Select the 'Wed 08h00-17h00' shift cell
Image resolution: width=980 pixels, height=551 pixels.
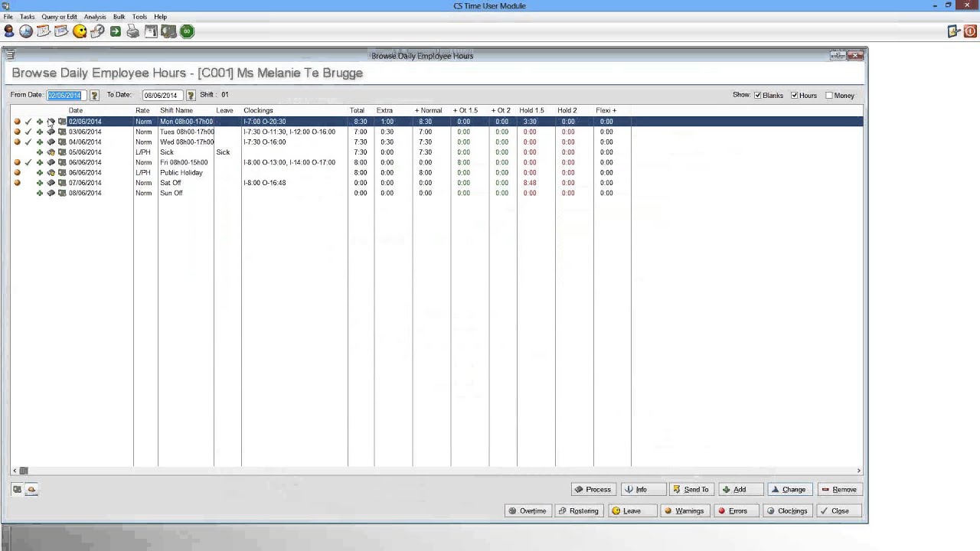coord(187,142)
